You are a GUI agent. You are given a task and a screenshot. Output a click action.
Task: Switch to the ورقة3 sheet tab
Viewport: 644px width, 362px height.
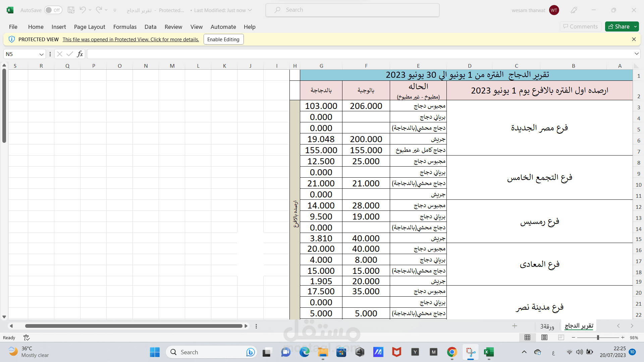click(x=547, y=326)
